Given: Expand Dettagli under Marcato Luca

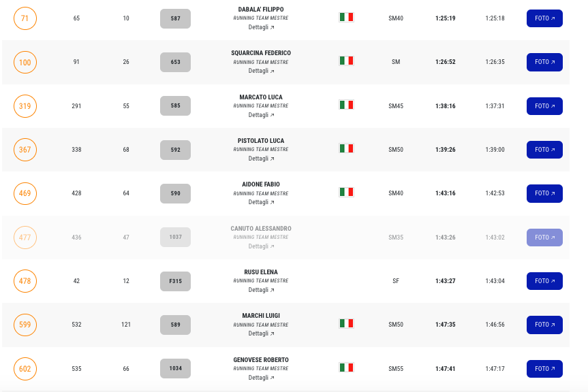Looking at the screenshot, I should [x=261, y=115].
